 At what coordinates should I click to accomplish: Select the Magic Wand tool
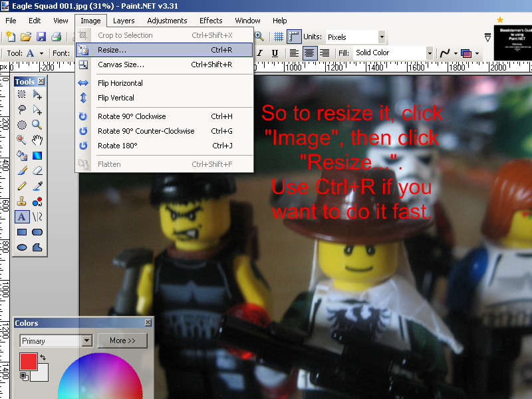click(x=22, y=140)
